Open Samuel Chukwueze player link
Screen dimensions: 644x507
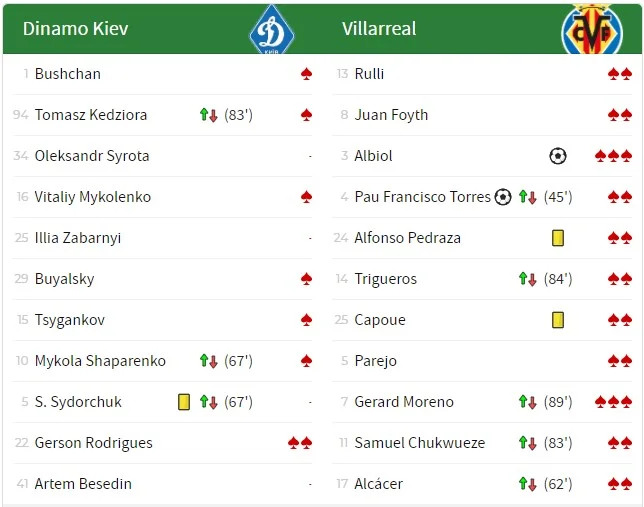(x=419, y=443)
